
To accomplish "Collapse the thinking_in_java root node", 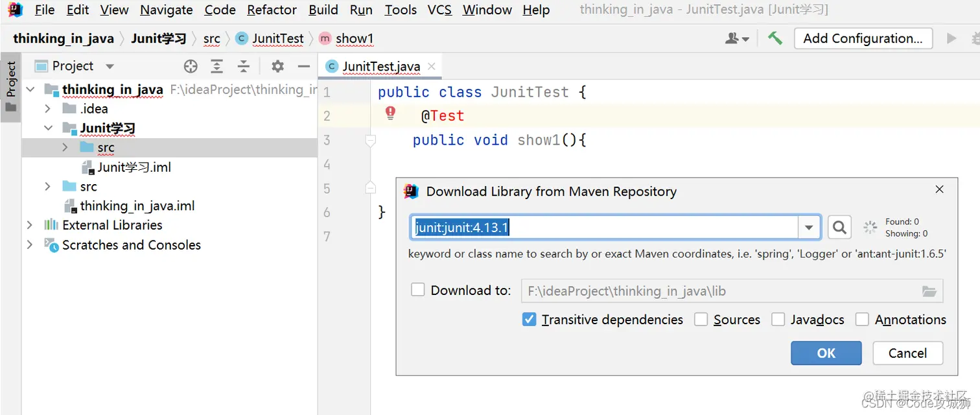I will pos(30,89).
